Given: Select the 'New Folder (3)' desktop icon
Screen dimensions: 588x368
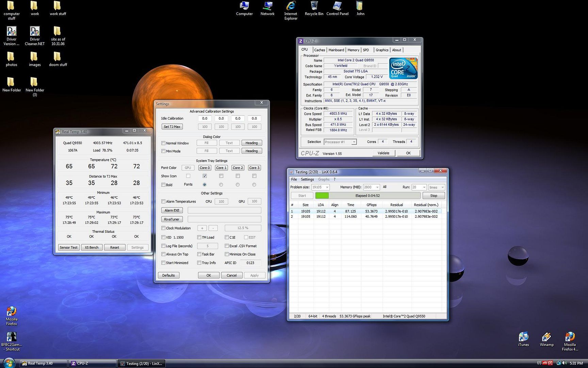Looking at the screenshot, I should tap(35, 87).
